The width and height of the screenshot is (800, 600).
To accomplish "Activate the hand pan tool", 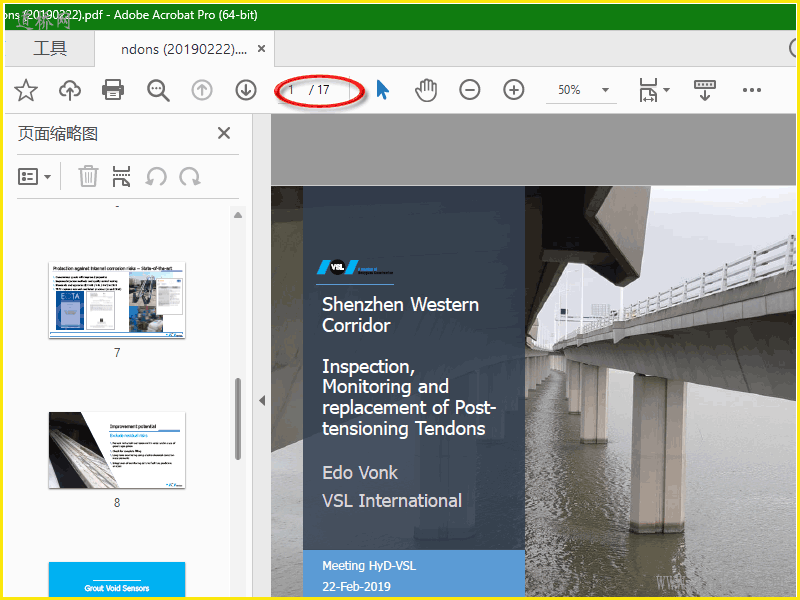I will [x=426, y=90].
